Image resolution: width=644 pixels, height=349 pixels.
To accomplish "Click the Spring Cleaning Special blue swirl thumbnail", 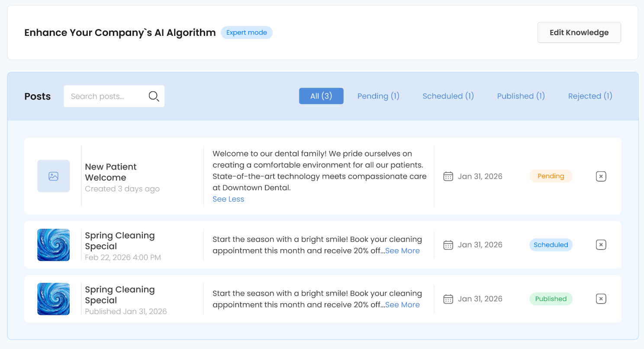I will pos(53,244).
